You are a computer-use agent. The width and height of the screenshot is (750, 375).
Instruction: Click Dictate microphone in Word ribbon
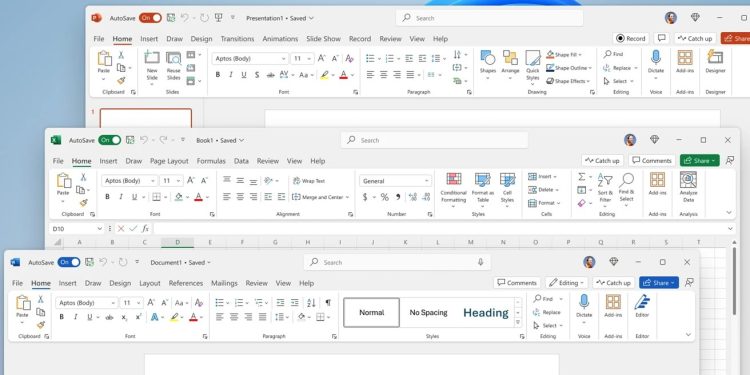[584, 302]
